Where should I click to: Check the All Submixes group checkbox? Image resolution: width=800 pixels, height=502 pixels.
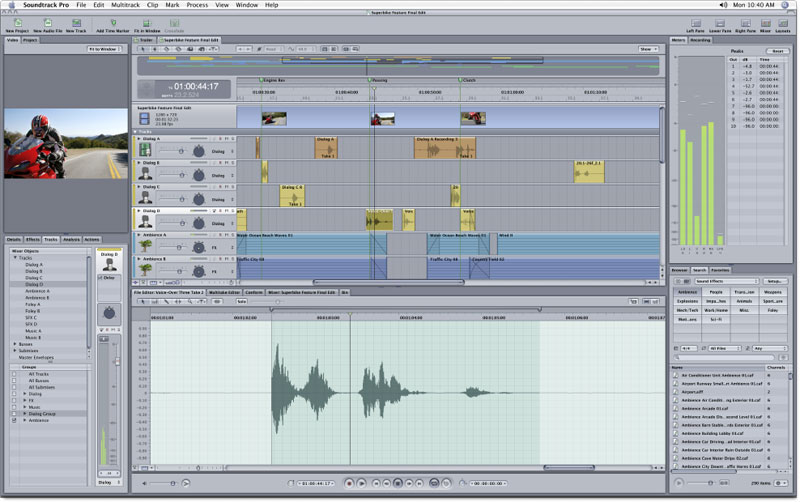[x=14, y=387]
